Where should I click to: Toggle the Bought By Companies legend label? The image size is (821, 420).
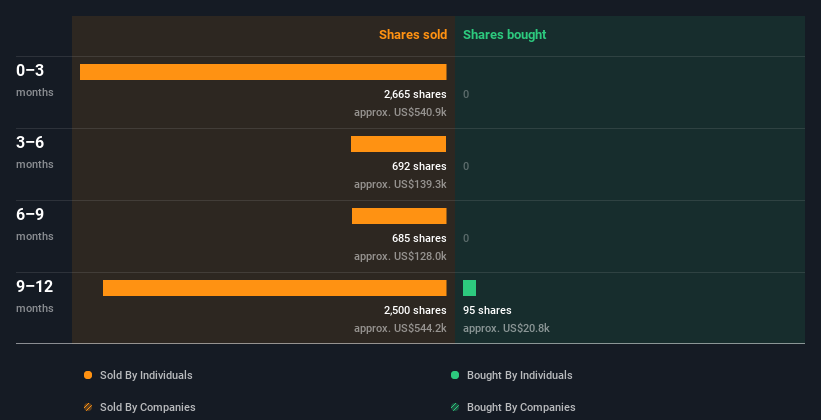pos(521,407)
